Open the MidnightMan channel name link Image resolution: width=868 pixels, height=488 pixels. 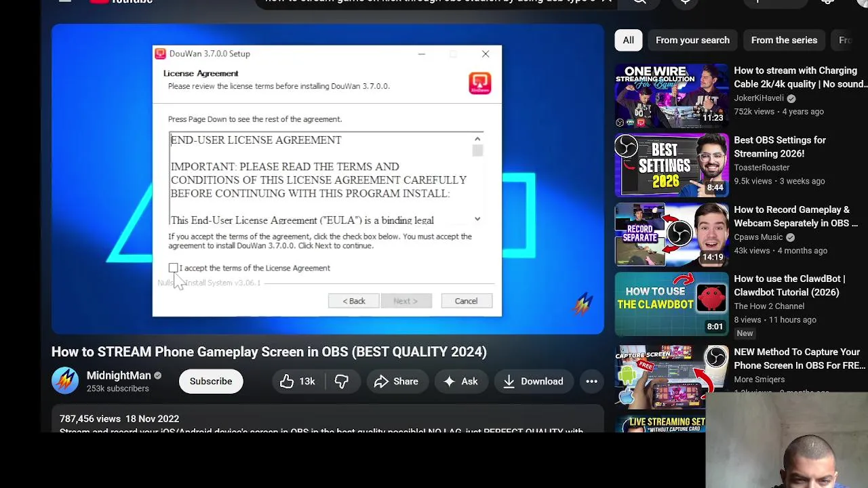coord(119,375)
